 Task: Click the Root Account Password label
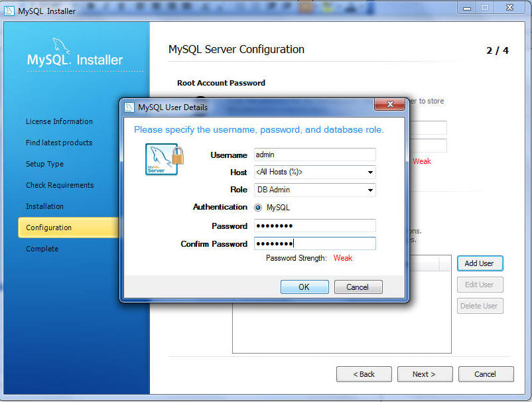221,83
